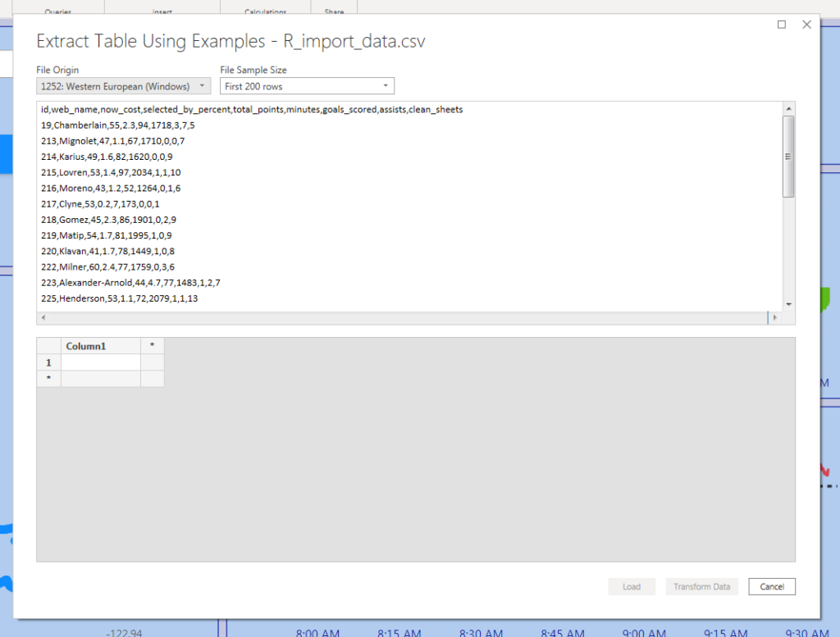The image size is (840, 637).
Task: Click the row '220,Klavan,41,1.7,78,1449,1,0,8'
Action: [x=107, y=251]
